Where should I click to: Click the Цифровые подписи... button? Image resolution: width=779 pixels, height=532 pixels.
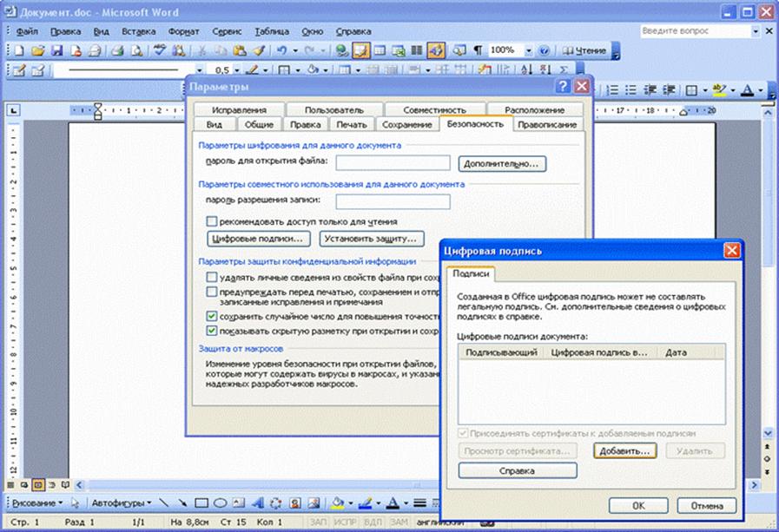[x=258, y=239]
